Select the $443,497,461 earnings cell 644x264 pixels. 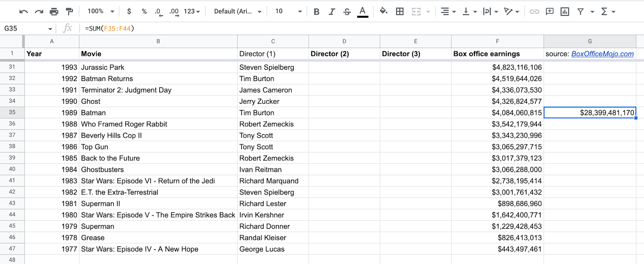[x=498, y=249]
